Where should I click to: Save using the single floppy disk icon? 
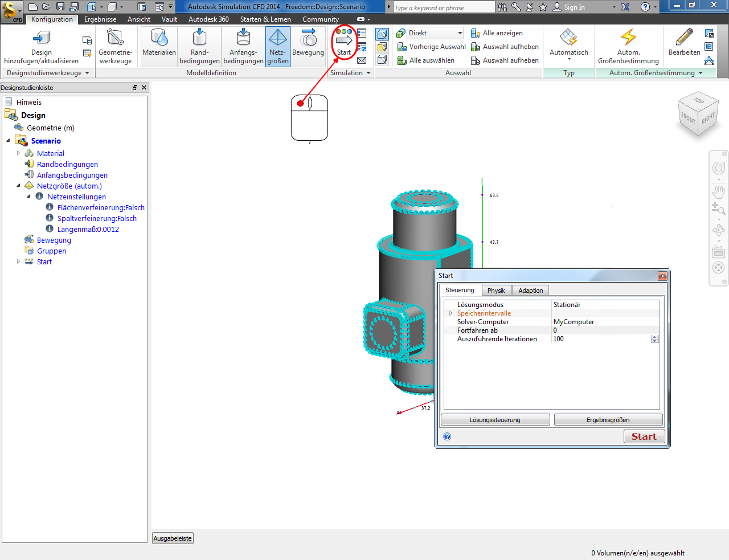(x=60, y=7)
